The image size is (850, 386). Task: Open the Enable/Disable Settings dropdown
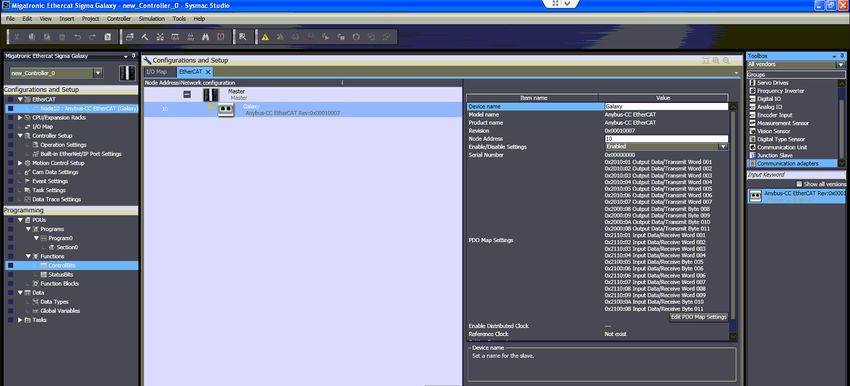(x=723, y=146)
